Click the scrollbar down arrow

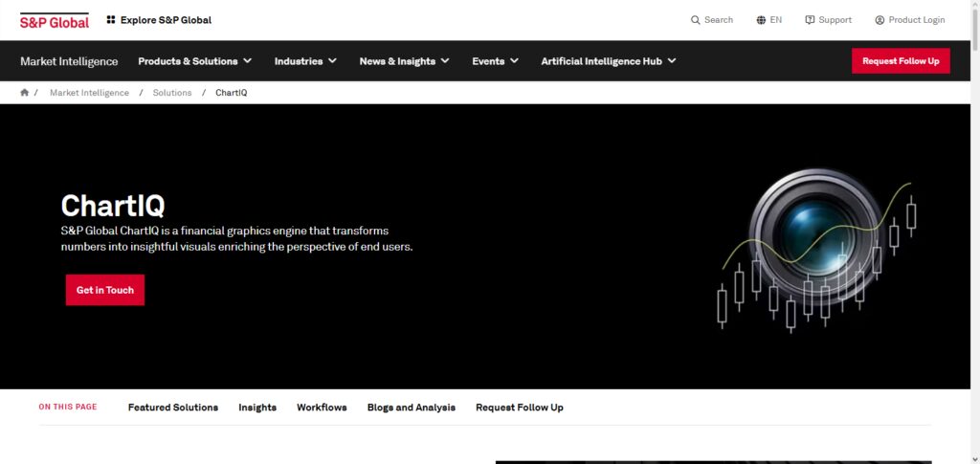point(975,459)
